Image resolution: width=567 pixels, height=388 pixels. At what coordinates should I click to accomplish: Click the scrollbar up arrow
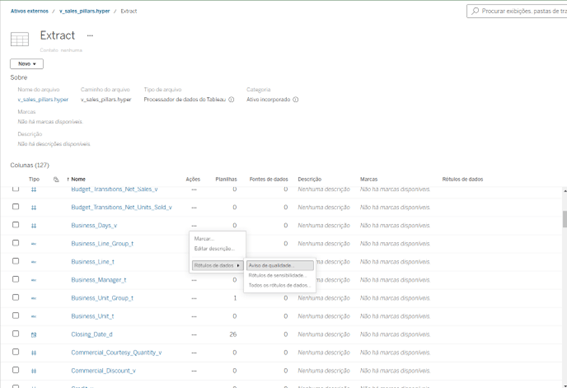point(565,191)
